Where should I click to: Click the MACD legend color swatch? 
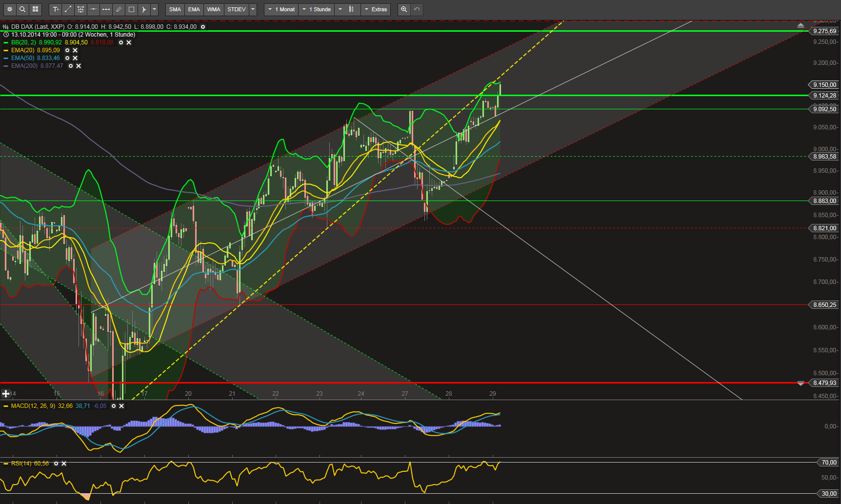pos(6,406)
